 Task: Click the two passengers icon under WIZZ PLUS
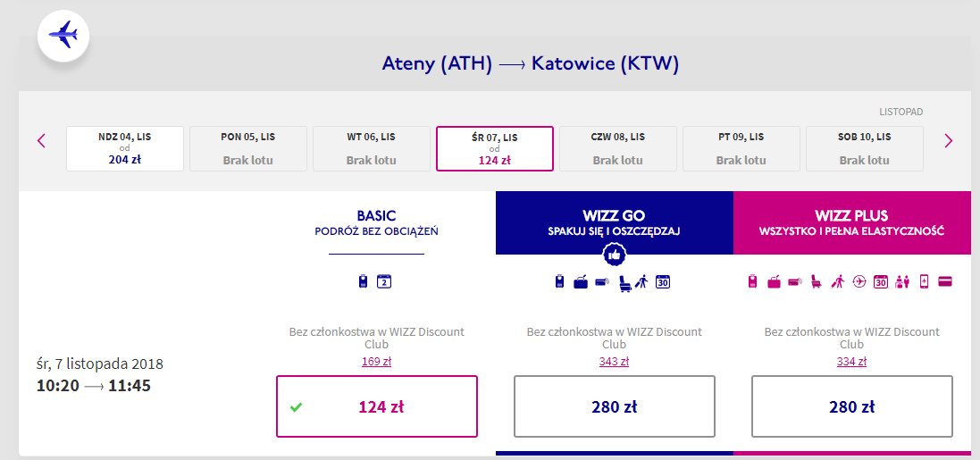(x=902, y=282)
